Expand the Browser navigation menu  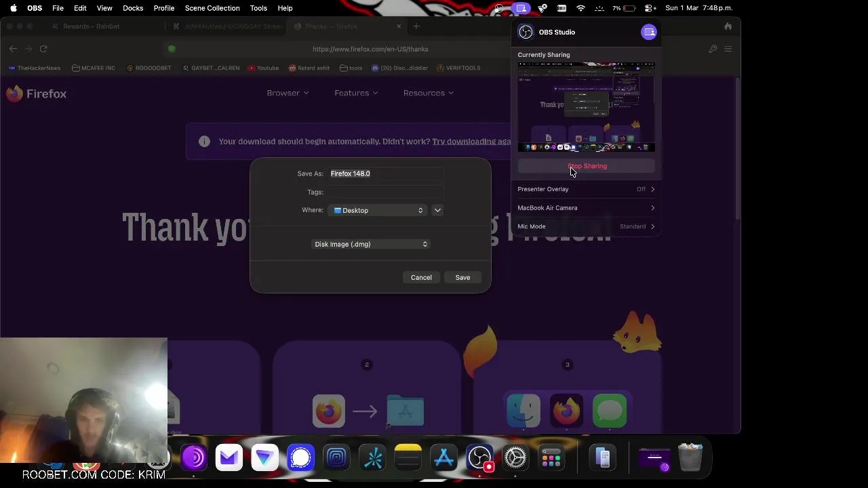[288, 93]
